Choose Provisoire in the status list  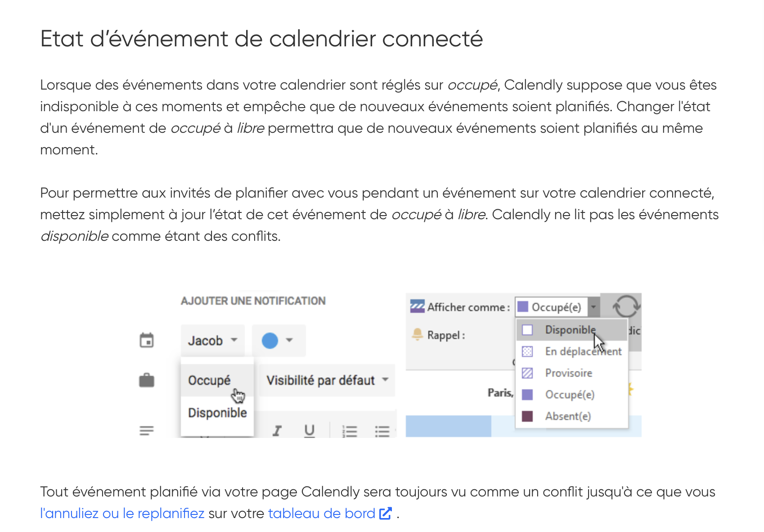click(571, 373)
